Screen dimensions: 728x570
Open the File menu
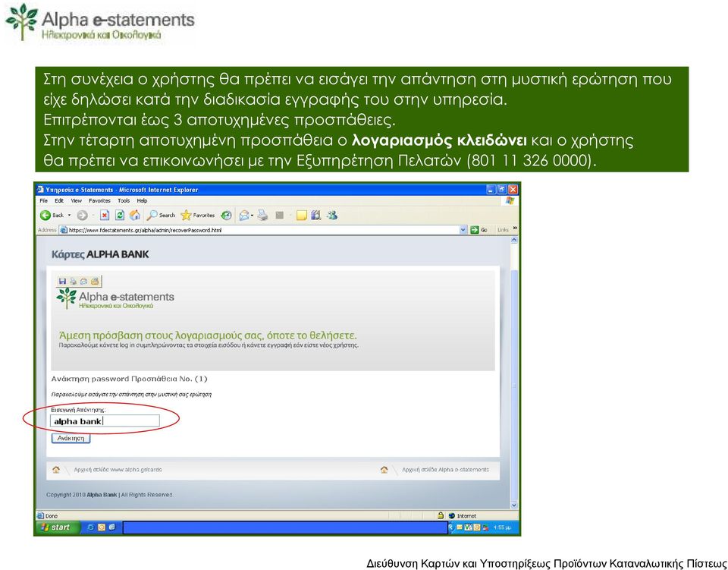click(44, 200)
